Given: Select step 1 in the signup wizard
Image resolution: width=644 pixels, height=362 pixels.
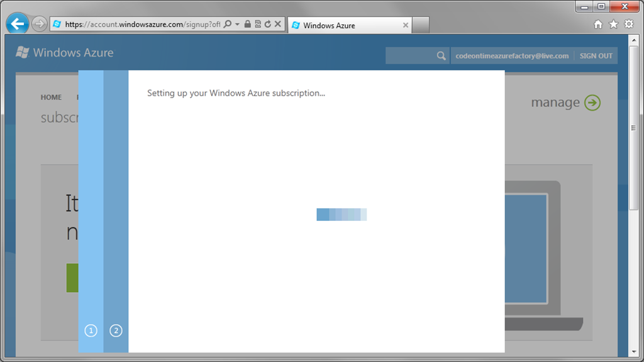Looking at the screenshot, I should click(91, 331).
